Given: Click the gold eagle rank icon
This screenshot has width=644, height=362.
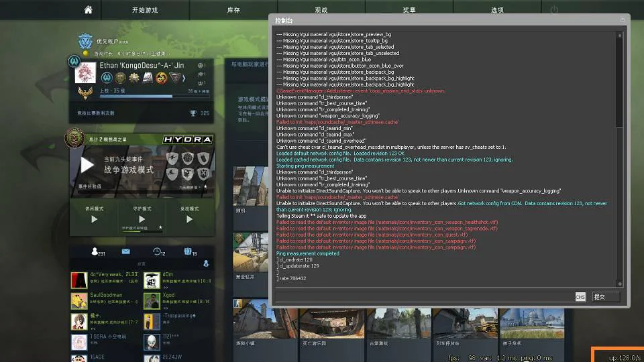Looking at the screenshot, I should (x=85, y=93).
